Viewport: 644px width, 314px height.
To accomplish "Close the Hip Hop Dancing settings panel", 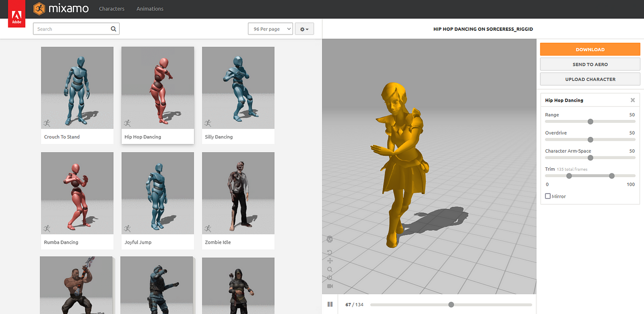I will tap(632, 100).
